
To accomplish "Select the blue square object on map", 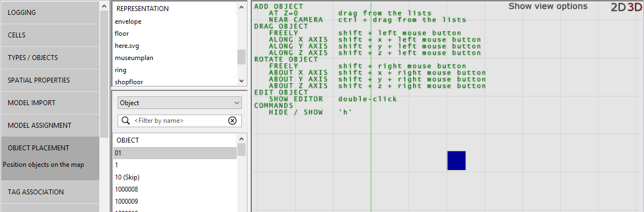I will [456, 161].
